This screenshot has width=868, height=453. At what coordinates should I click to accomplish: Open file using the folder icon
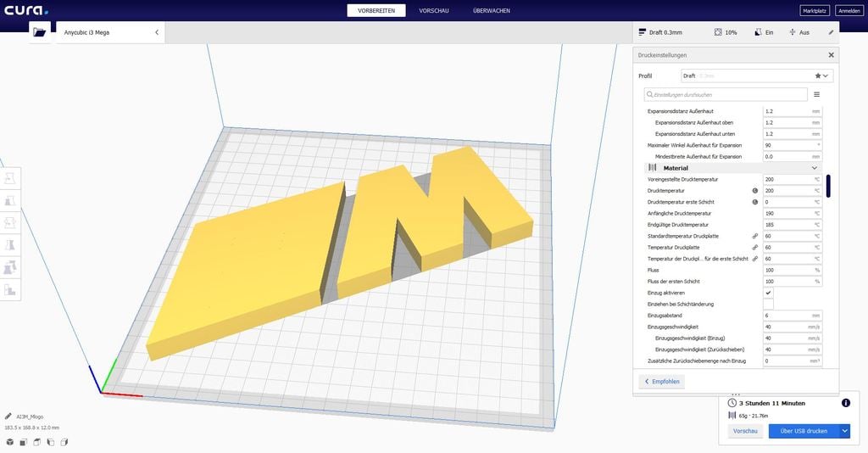39,32
